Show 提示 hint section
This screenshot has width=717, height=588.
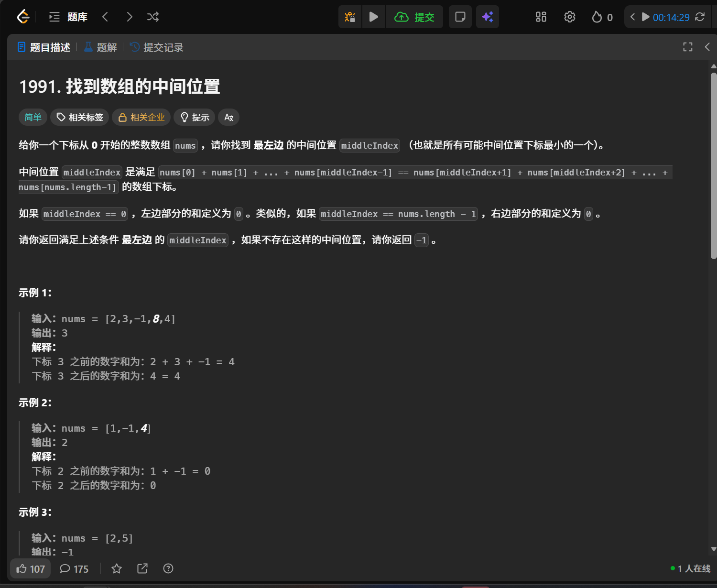[x=195, y=117]
